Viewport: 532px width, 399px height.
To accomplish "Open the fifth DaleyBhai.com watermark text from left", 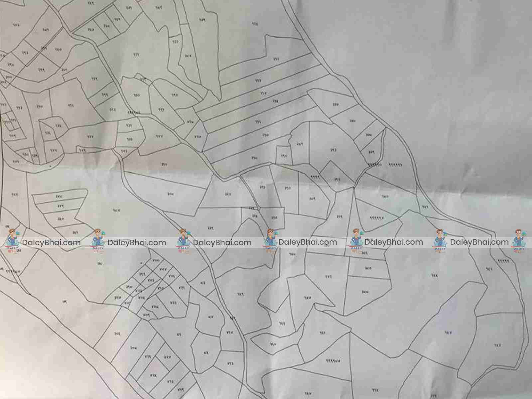I will coord(394,243).
